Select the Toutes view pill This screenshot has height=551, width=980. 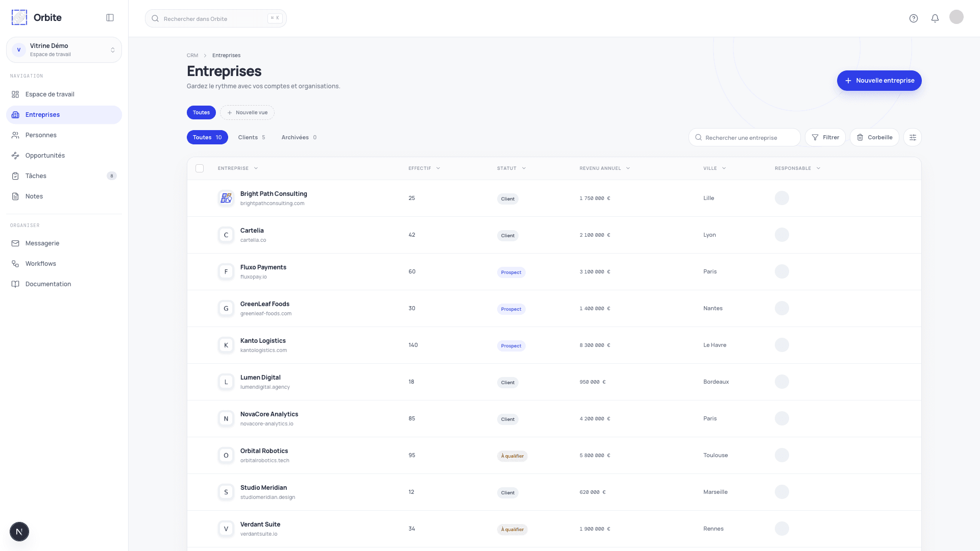(201, 112)
